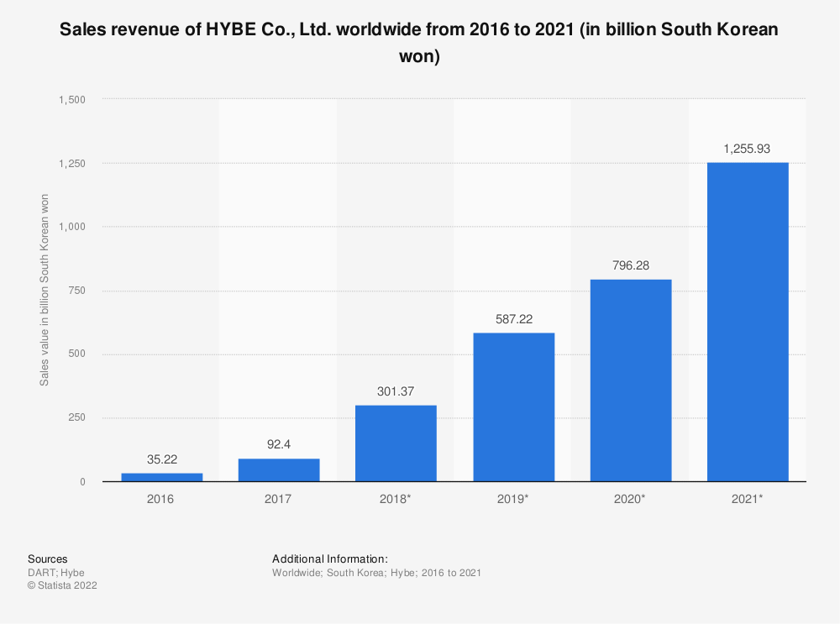Image resolution: width=840 pixels, height=624 pixels.
Task: Click the 2021* x-axis label
Action: tap(748, 499)
